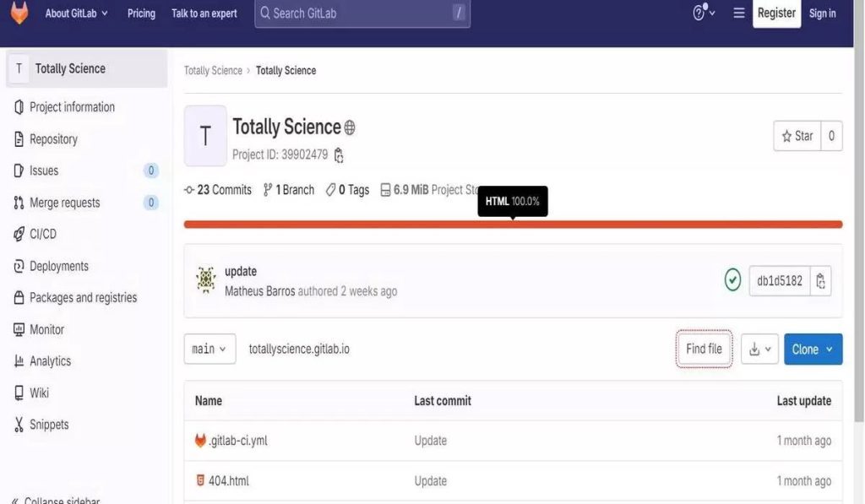Screen dimensions: 865x504
Task: View the pipeline passed status checkmark
Action: click(733, 280)
